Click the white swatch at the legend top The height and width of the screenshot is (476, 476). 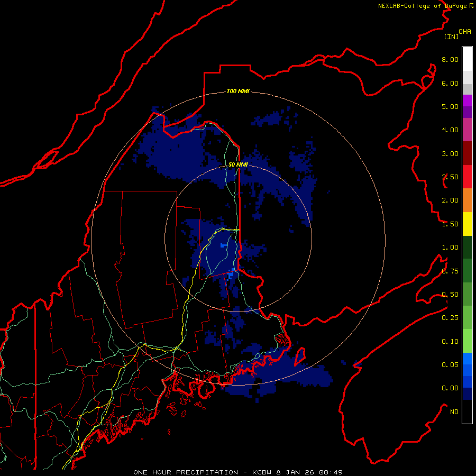(x=467, y=59)
